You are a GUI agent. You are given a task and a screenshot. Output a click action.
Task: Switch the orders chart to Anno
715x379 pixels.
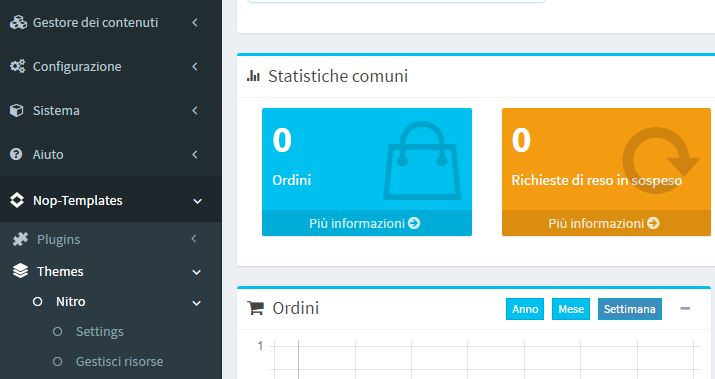525,309
